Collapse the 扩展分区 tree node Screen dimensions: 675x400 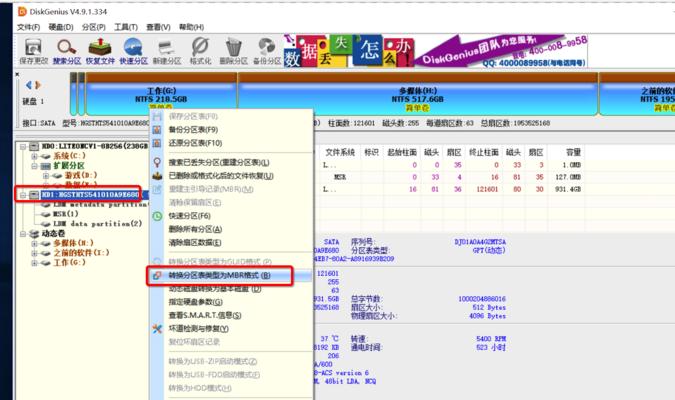34,166
